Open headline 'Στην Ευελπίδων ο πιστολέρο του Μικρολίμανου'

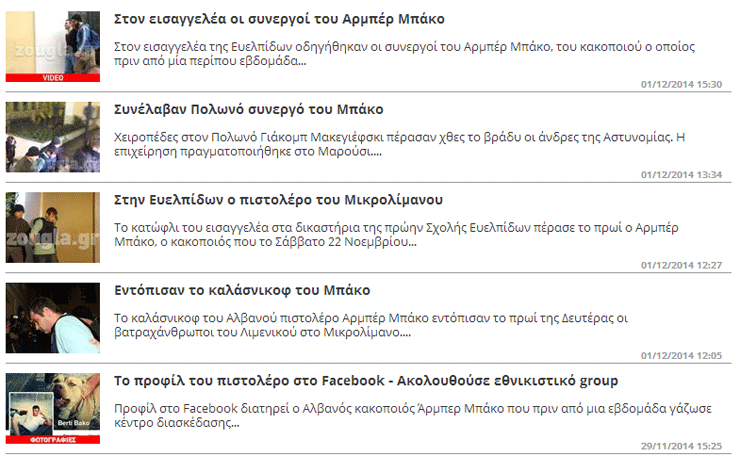point(278,199)
